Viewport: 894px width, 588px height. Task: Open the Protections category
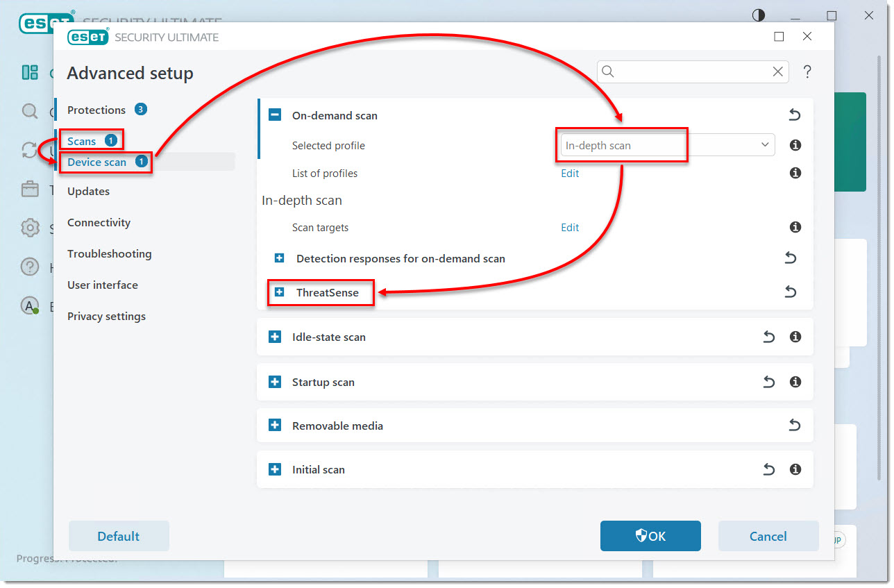96,110
